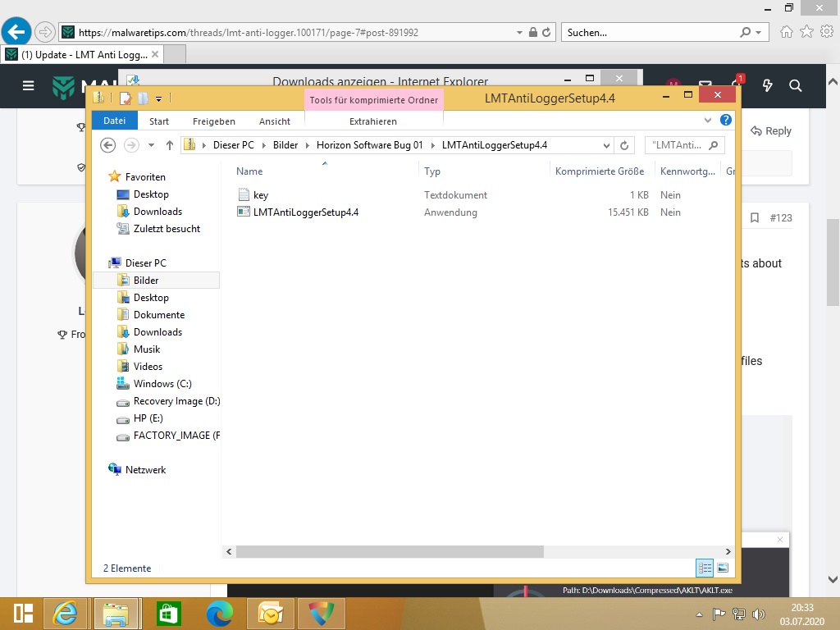This screenshot has height=630, width=840.
Task: Click the New folder quick access icon
Action: coord(143,98)
